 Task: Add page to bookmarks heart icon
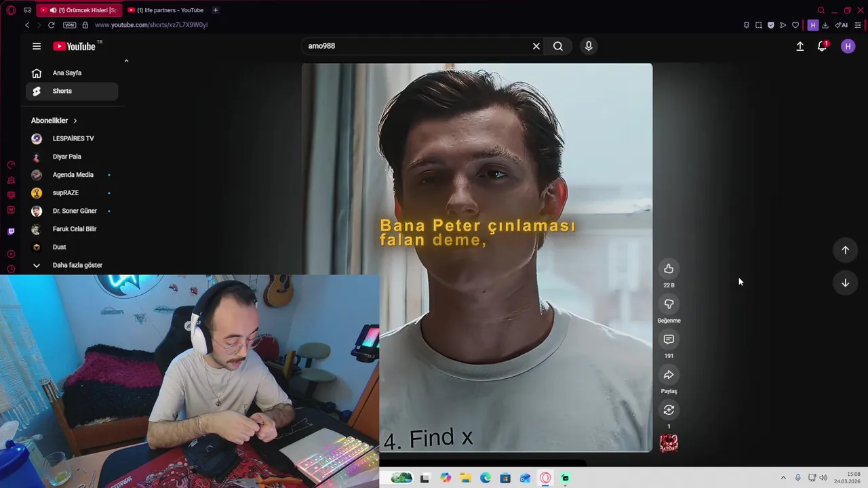point(795,25)
